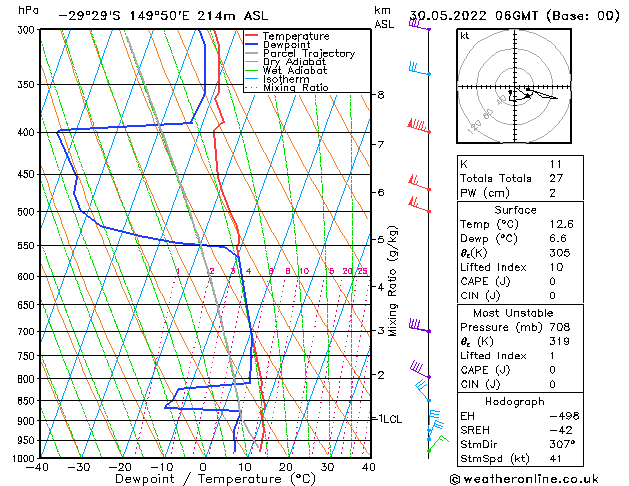This screenshot has height=486, width=629.
Task: Click the 'kt' unit label in hodograph
Action: tap(465, 36)
